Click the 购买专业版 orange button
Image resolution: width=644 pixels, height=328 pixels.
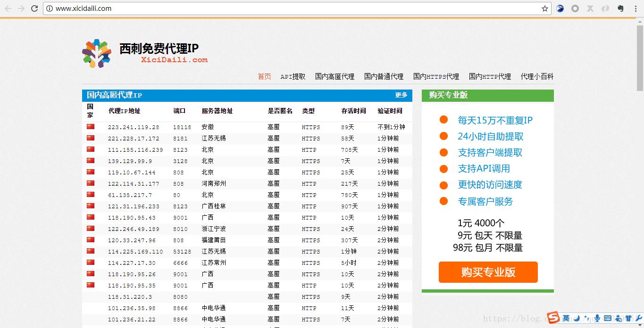[488, 272]
